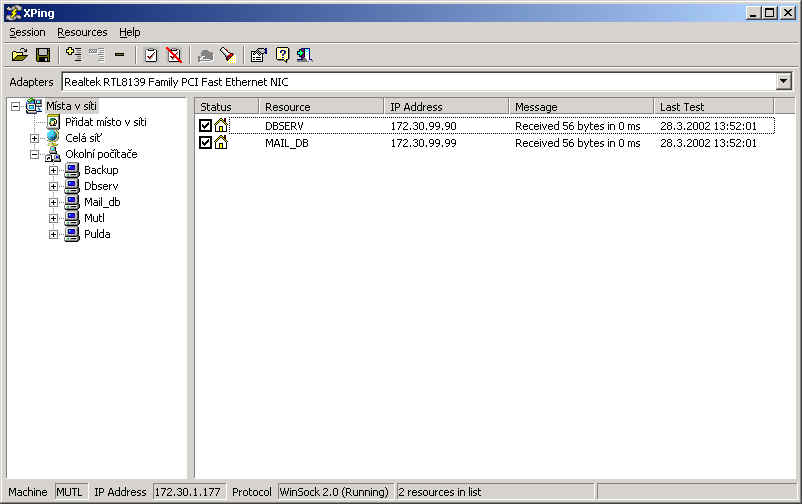Screen dimensions: 802x504
Task: Click the Backup computer icon
Action: coord(72,170)
